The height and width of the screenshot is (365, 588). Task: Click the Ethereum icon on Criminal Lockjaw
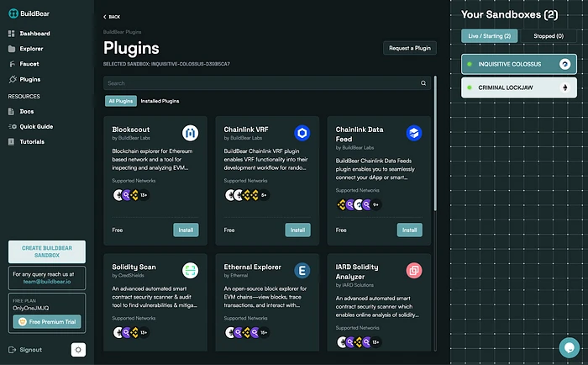(x=564, y=87)
